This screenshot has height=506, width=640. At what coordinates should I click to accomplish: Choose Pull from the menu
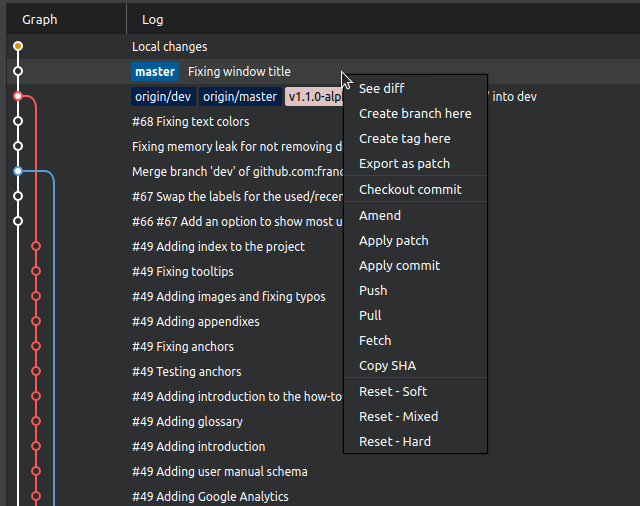click(416, 315)
